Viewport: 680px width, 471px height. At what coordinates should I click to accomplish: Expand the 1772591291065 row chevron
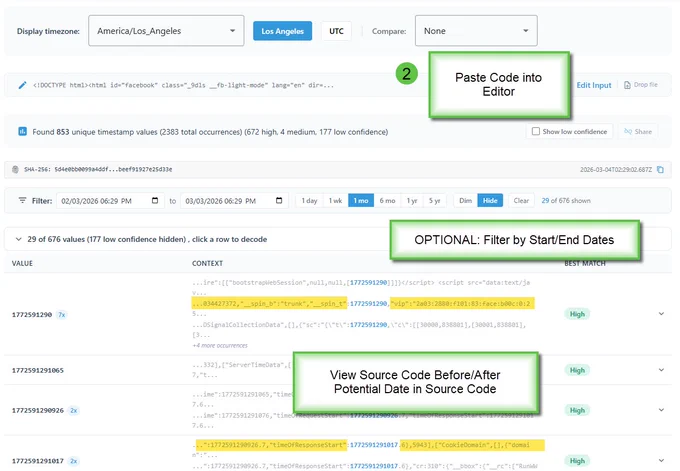661,370
